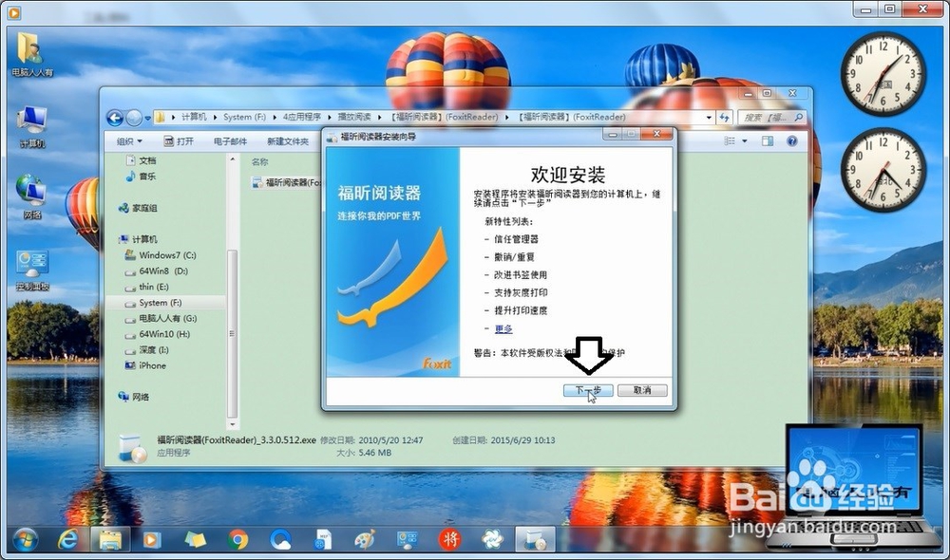950x560 pixels.
Task: Click the installer taskbar icon
Action: tap(535, 539)
